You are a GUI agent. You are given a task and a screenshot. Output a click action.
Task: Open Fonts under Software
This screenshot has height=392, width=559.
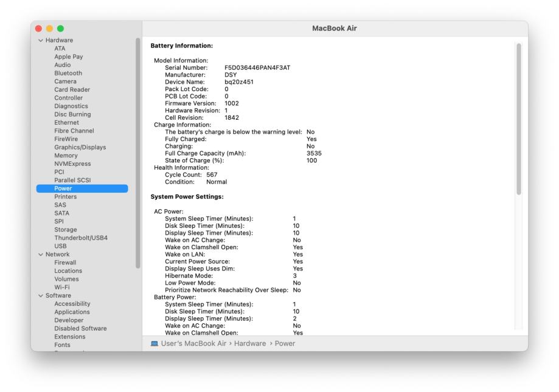63,345
